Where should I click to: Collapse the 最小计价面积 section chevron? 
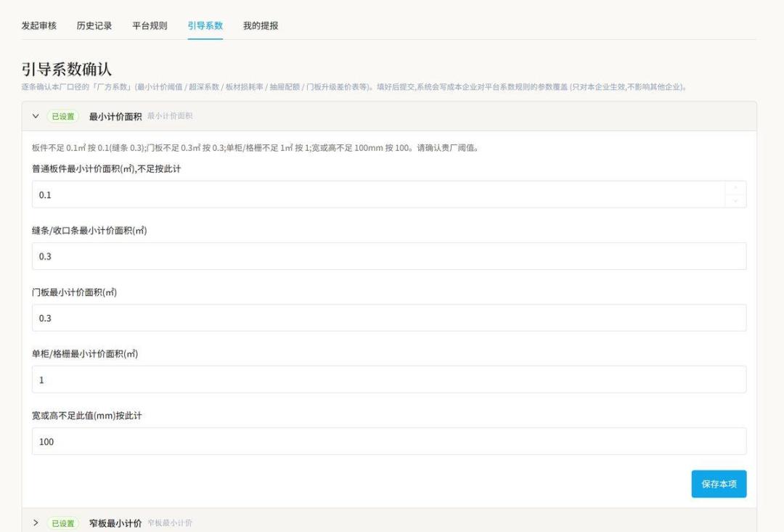36,116
